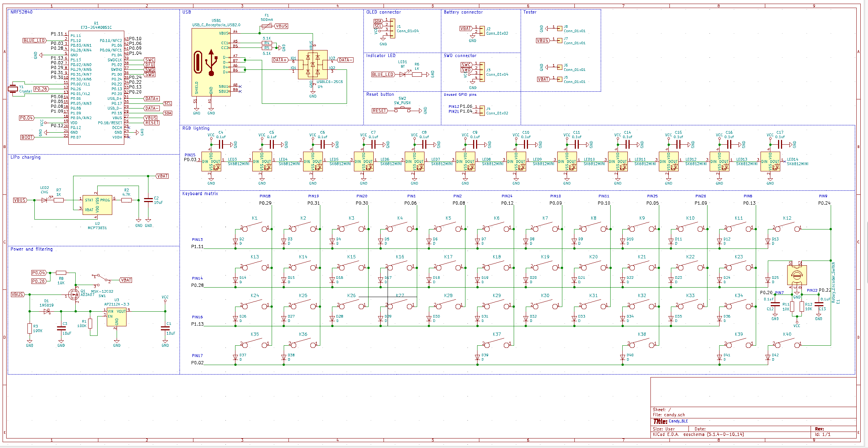Click the U1 E73-2G4M08S1C module body
Viewport: 868px width, 448px height.
96,88
